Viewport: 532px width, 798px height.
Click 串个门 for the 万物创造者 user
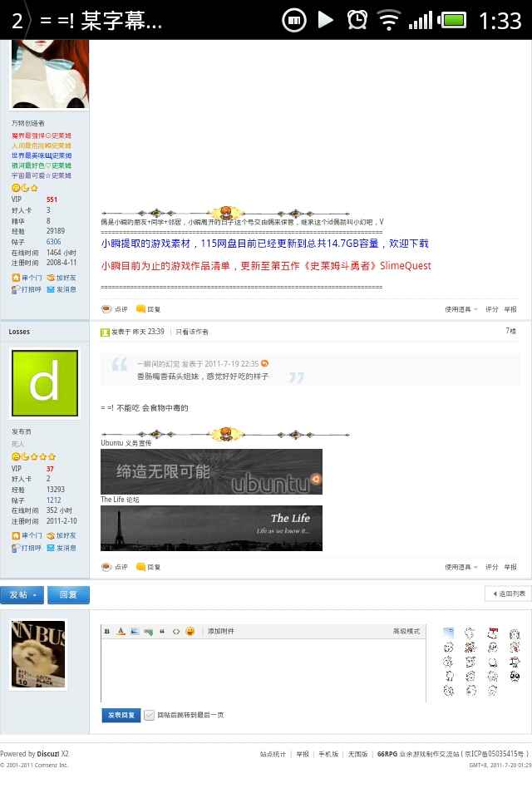click(x=27, y=278)
